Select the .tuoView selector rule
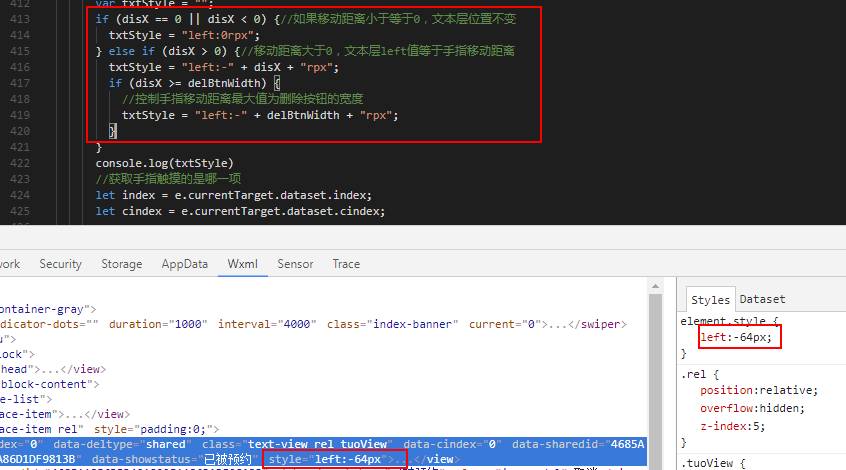Viewport: 846px width, 470px height. (713, 463)
